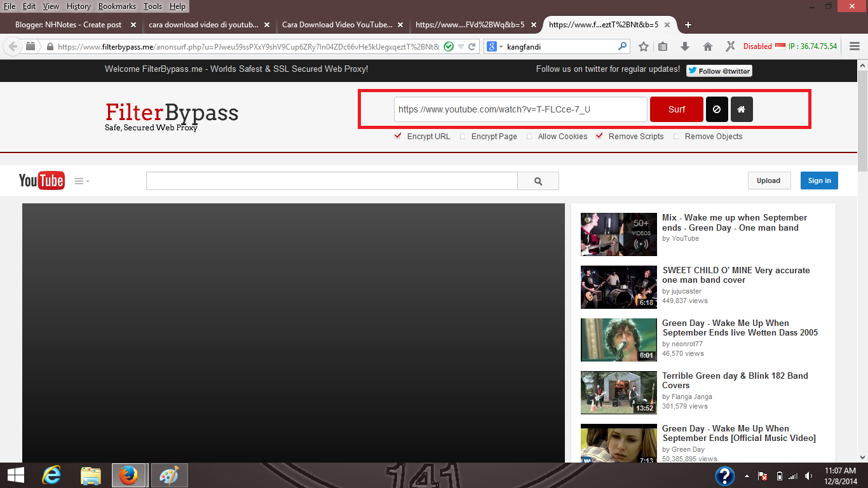Open the jujucaster channel link
The width and height of the screenshot is (868, 488).
click(x=686, y=291)
